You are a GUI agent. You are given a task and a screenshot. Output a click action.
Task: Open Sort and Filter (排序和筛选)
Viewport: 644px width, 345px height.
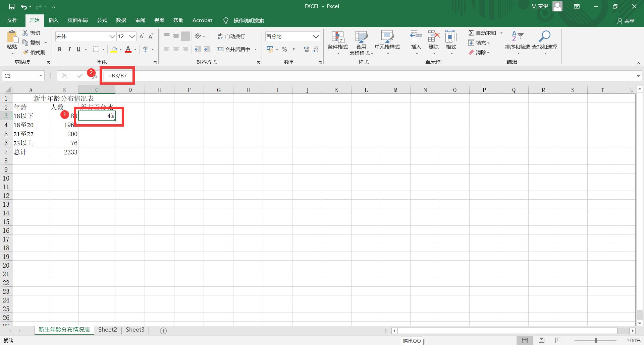tap(518, 43)
